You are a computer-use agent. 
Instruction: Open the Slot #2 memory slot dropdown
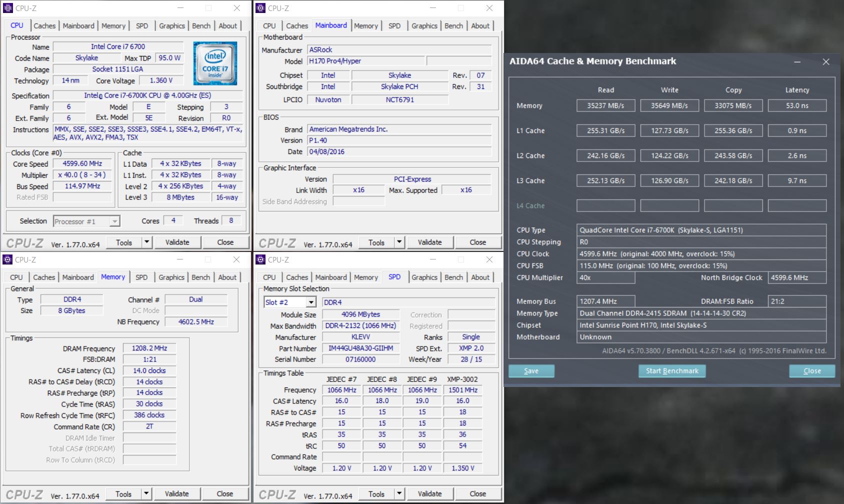click(311, 302)
